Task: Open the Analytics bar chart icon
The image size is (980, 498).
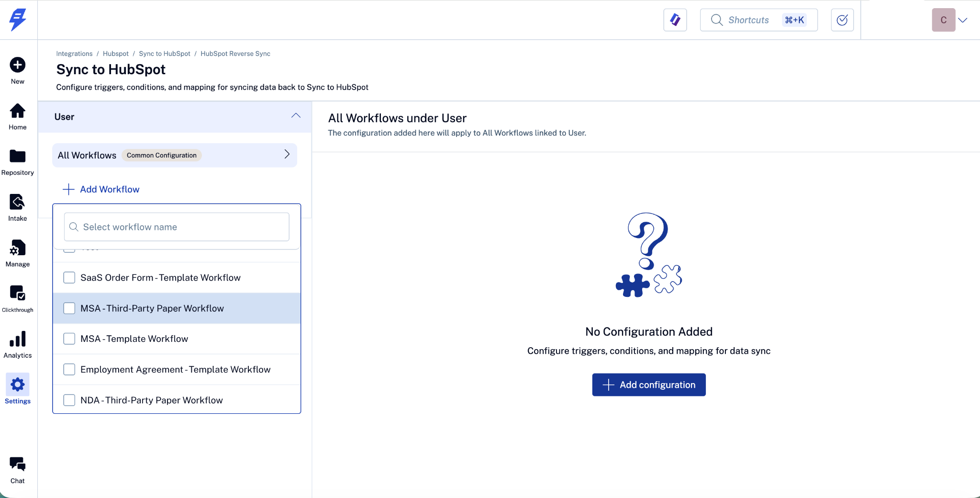Action: pos(18,339)
